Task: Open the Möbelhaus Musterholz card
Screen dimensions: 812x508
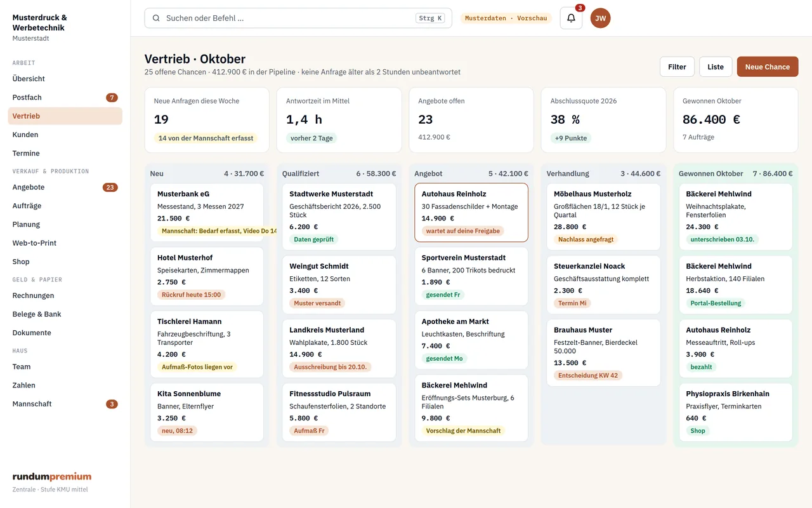Action: click(x=603, y=217)
